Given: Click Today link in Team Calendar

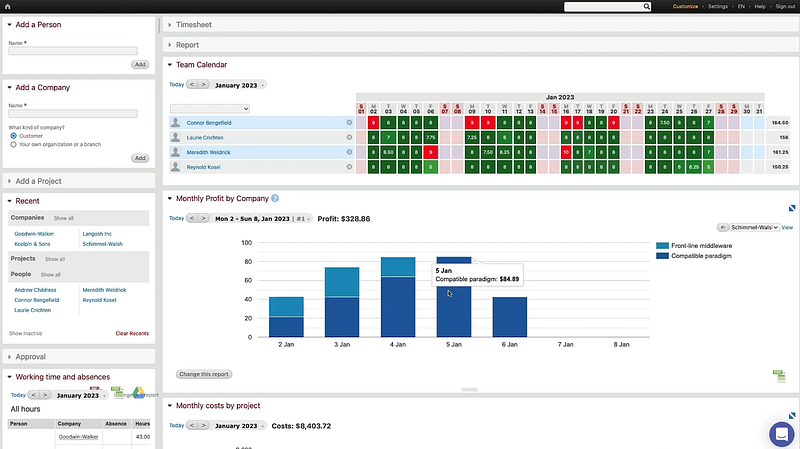Looking at the screenshot, I should pyautogui.click(x=177, y=85).
